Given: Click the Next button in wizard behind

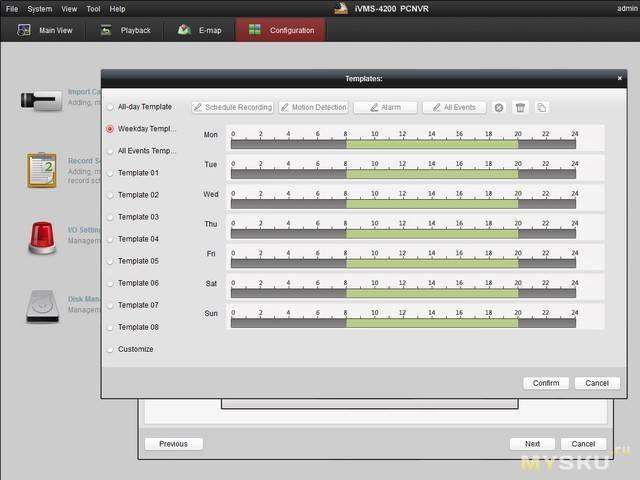Looking at the screenshot, I should coord(532,444).
